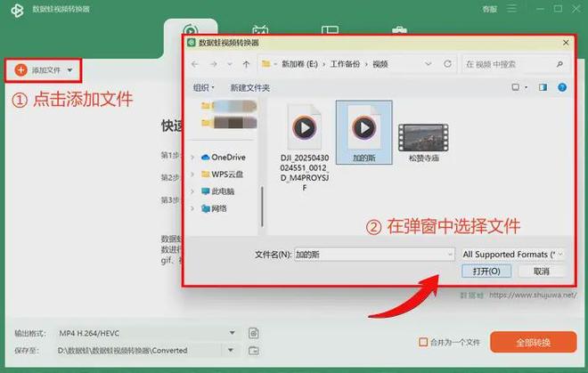Open the output folder icon next to save path

coord(254,351)
